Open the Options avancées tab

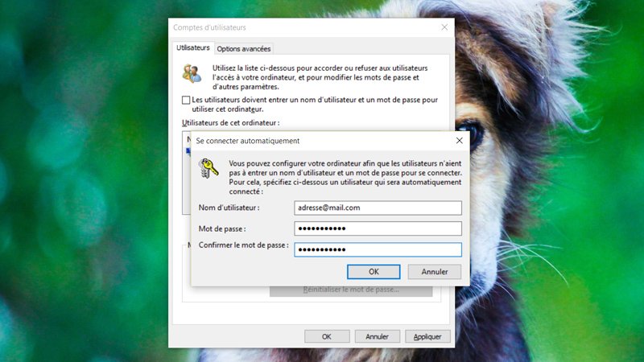[x=244, y=49]
